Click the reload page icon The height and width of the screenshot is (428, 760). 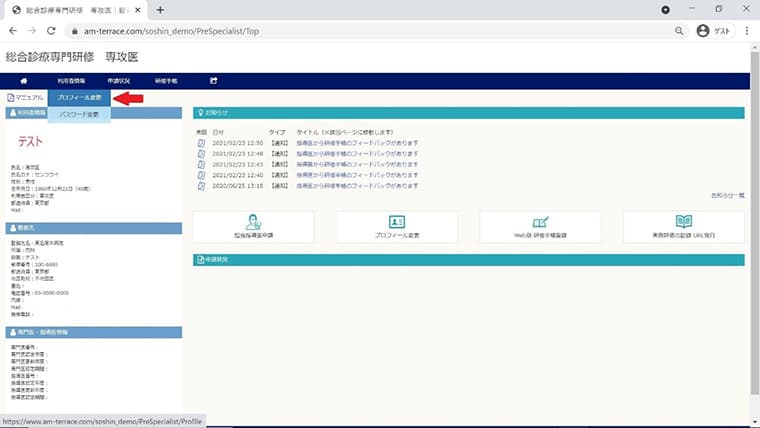click(51, 31)
